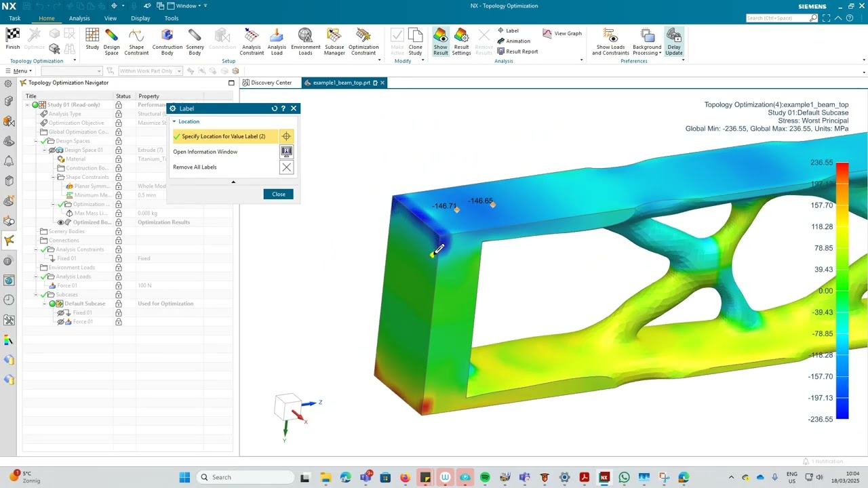Screen dimensions: 868x488
Task: Click the specify point crosshair icon in Label dialog
Action: 286,136
